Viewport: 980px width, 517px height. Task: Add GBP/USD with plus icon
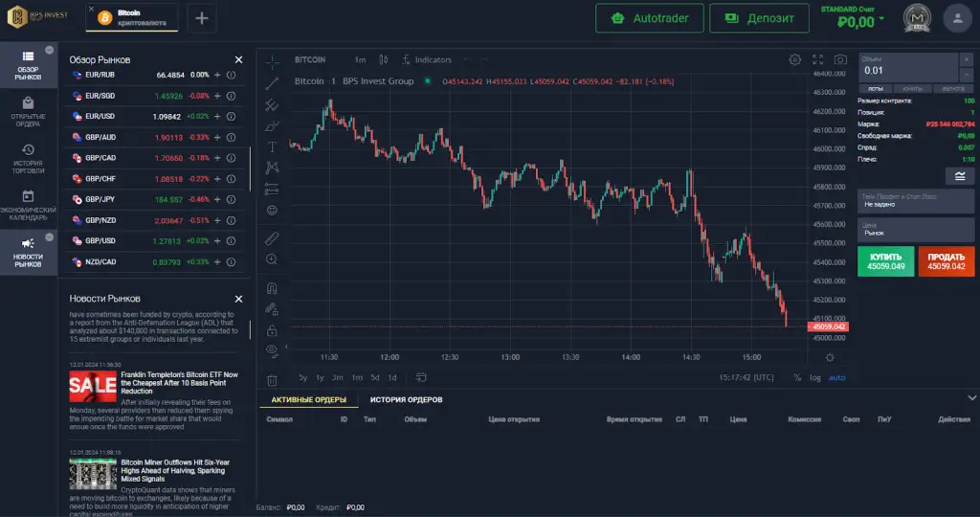[x=217, y=240]
